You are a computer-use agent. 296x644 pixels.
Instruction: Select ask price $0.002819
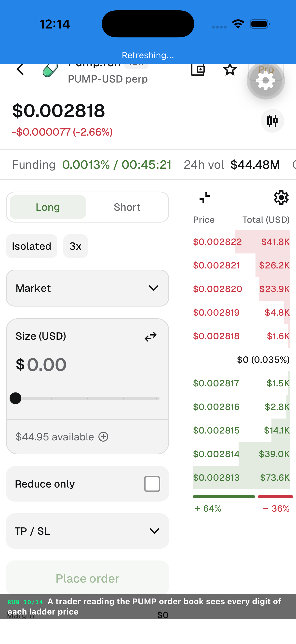pos(216,312)
